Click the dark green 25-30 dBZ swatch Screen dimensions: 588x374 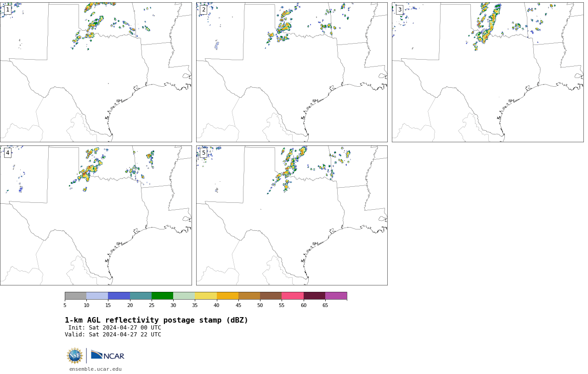point(162,296)
